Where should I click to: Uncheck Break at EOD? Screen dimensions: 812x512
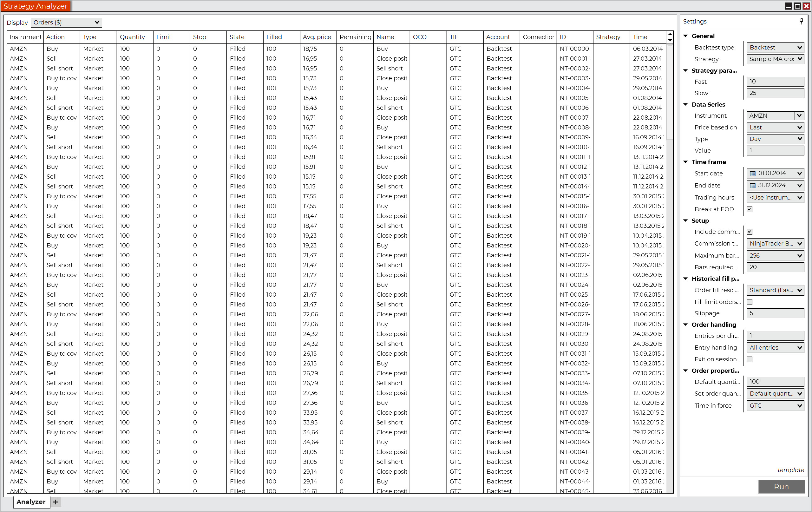[749, 209]
